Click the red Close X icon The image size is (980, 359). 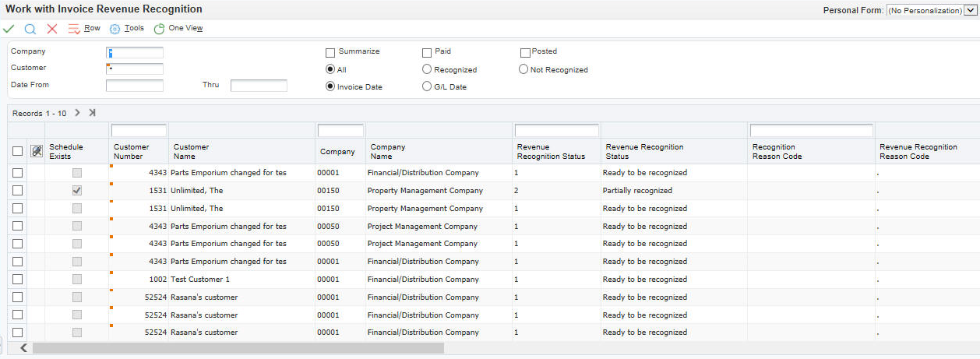point(52,29)
